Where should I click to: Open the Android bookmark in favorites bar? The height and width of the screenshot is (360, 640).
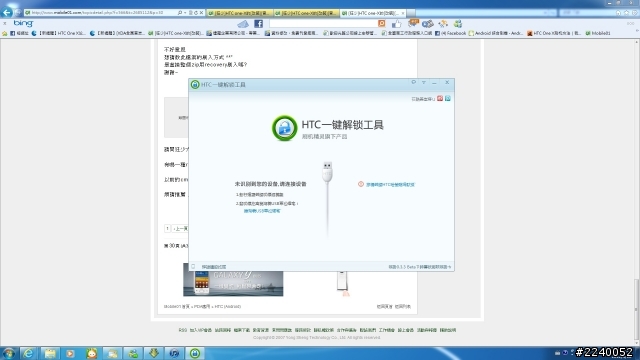pos(496,33)
